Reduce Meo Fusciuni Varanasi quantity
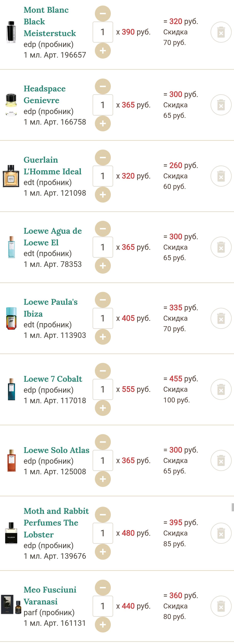This screenshot has width=234, height=644. tap(103, 588)
